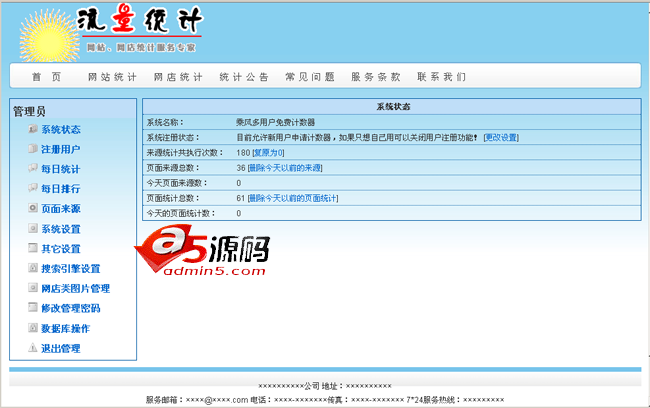The height and width of the screenshot is (408, 650).
Task: Click the 来源统计共执行次数 label
Action: pos(185,153)
